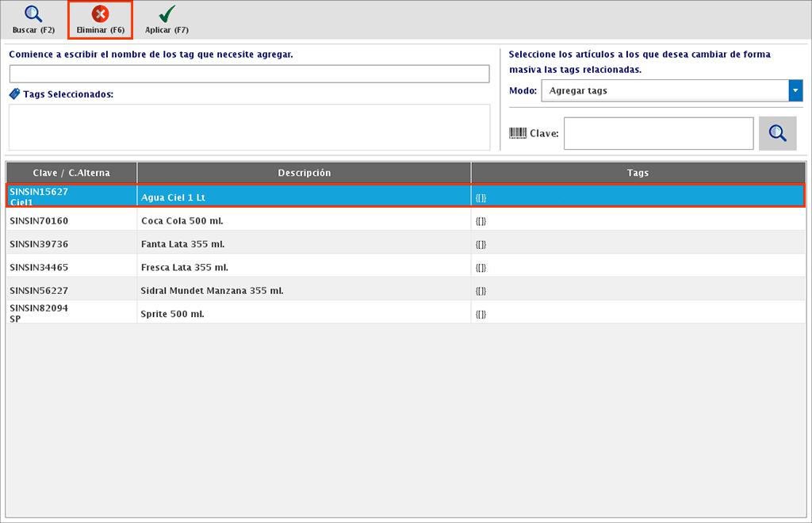Click the tag name entry field
Image resolution: width=812 pixels, height=523 pixels.
[248, 73]
